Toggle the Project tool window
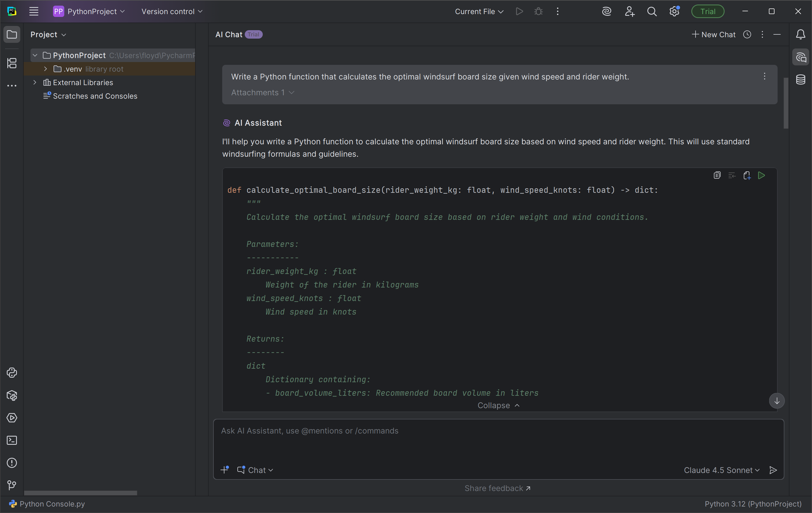The width and height of the screenshot is (812, 513). [x=12, y=34]
